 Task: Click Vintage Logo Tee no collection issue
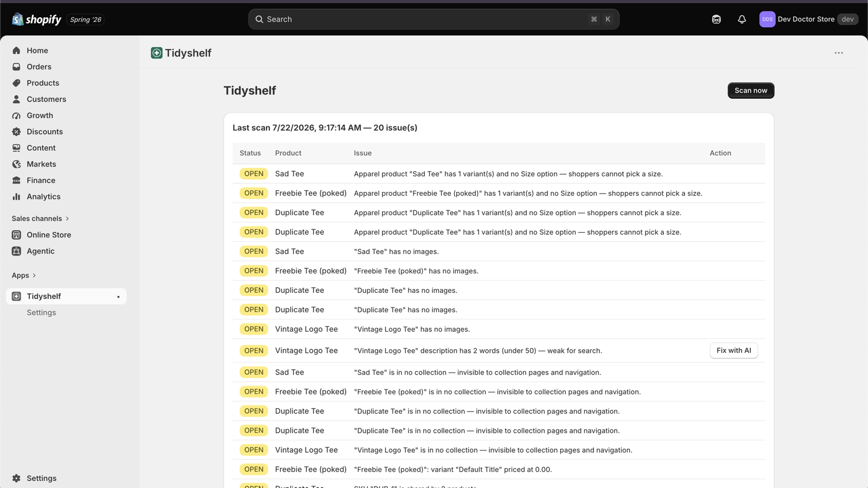click(x=493, y=450)
